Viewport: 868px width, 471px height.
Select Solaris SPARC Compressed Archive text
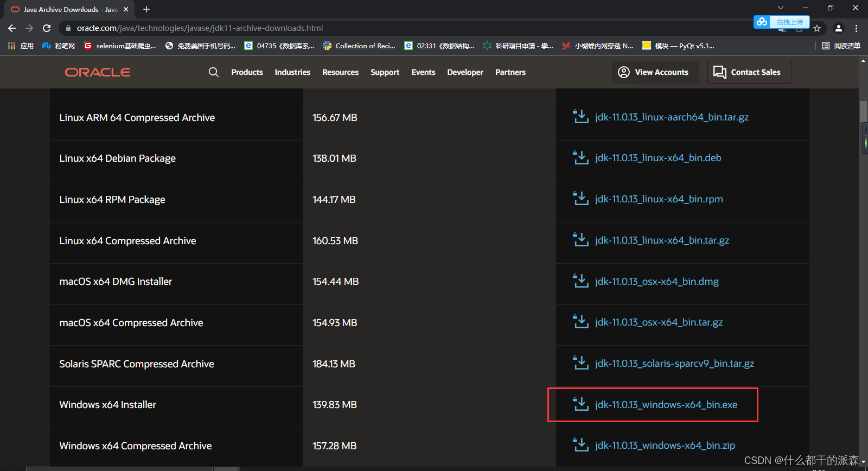coord(137,364)
